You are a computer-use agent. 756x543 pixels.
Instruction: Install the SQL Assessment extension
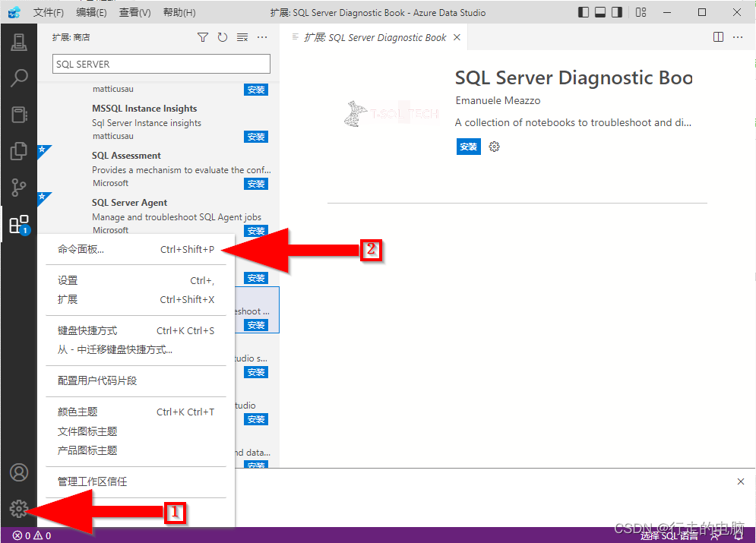coord(256,183)
